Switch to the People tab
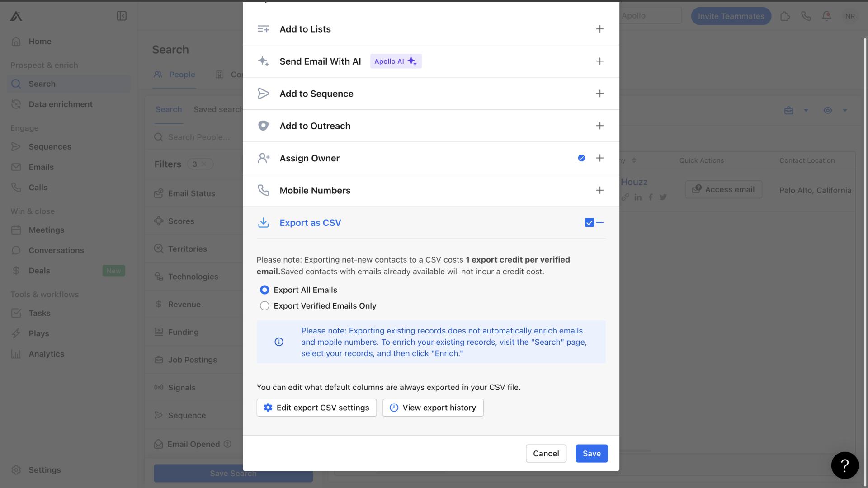868x488 pixels. click(x=174, y=75)
